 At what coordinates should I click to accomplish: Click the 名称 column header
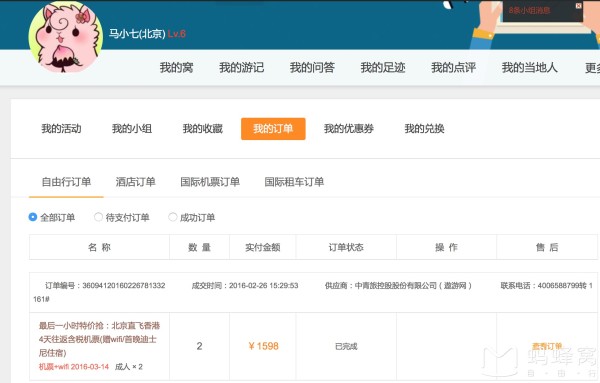(x=99, y=247)
